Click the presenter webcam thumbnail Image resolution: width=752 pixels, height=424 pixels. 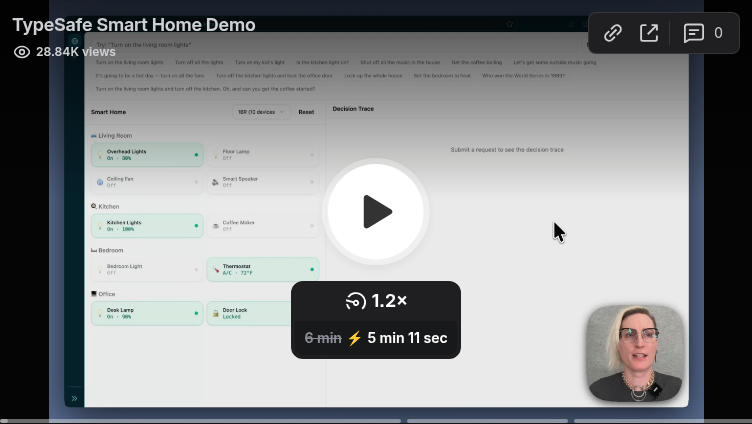point(635,353)
